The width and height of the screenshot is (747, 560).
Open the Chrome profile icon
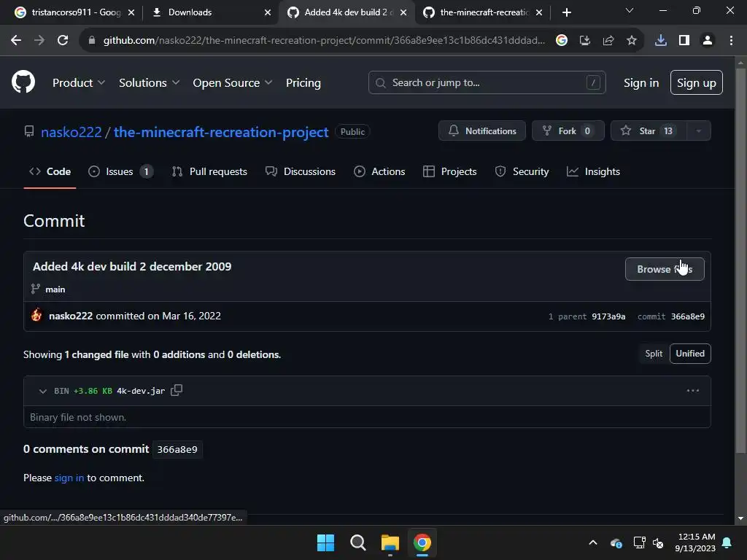(708, 41)
